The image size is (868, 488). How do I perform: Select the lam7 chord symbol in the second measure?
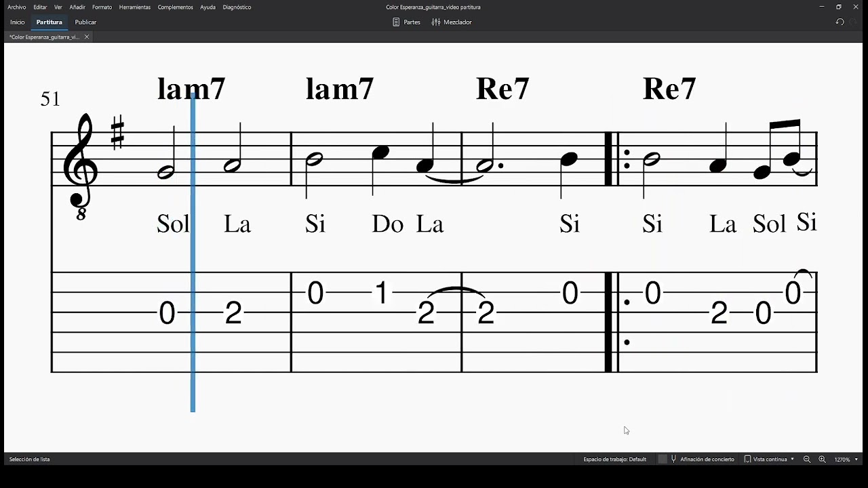(x=340, y=89)
